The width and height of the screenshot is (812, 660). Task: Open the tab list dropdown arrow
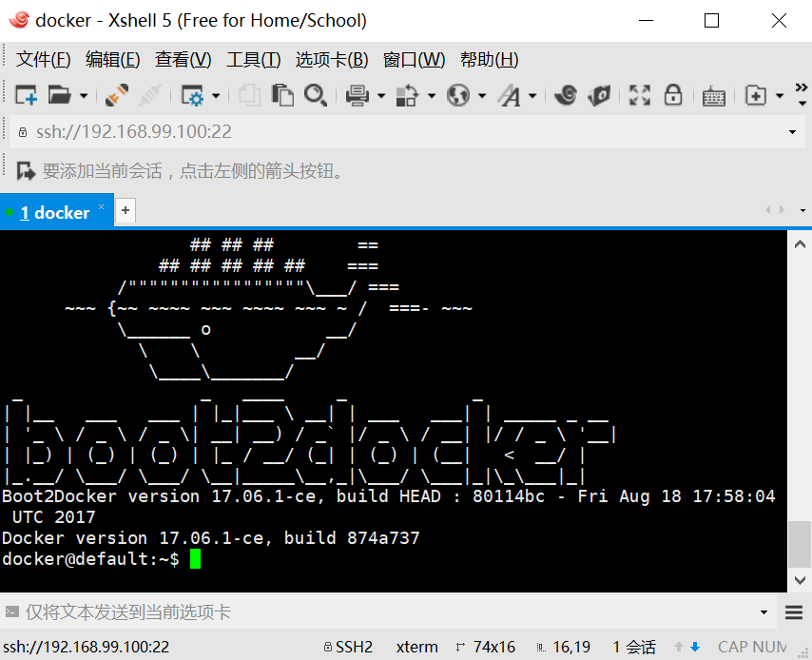coord(802,210)
